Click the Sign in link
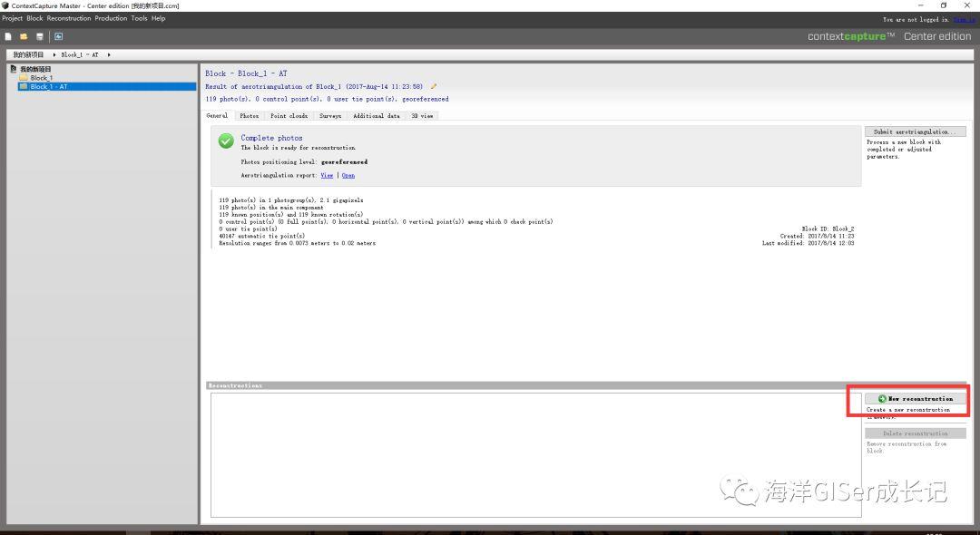Screen dimensions: 980x535 (x=964, y=19)
